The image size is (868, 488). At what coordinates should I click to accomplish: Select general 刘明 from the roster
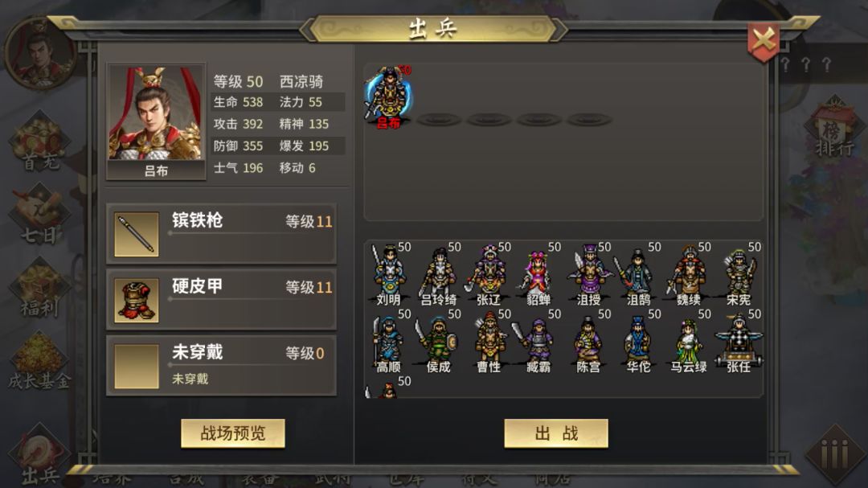pyautogui.click(x=389, y=274)
